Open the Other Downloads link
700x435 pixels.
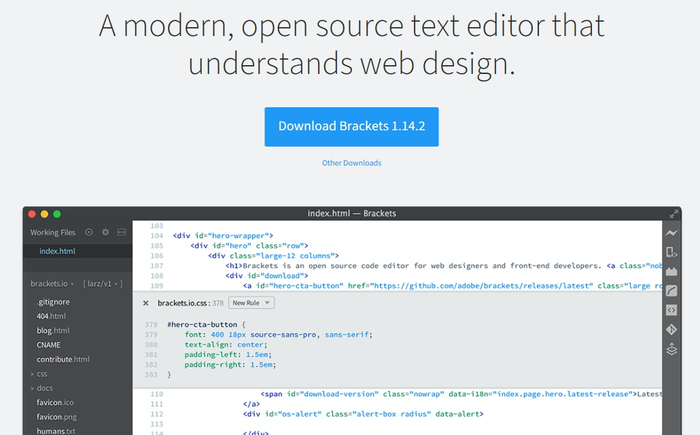tap(351, 163)
